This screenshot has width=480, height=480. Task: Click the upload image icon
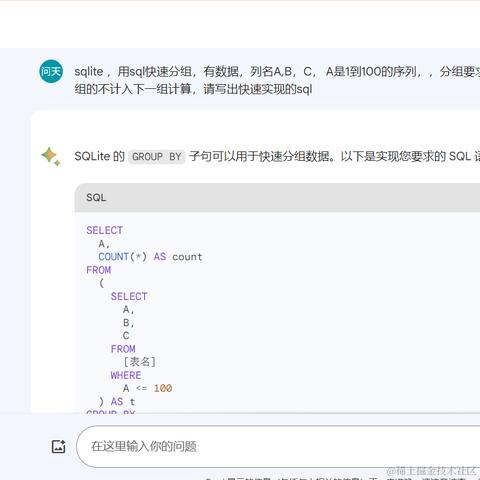point(58,446)
